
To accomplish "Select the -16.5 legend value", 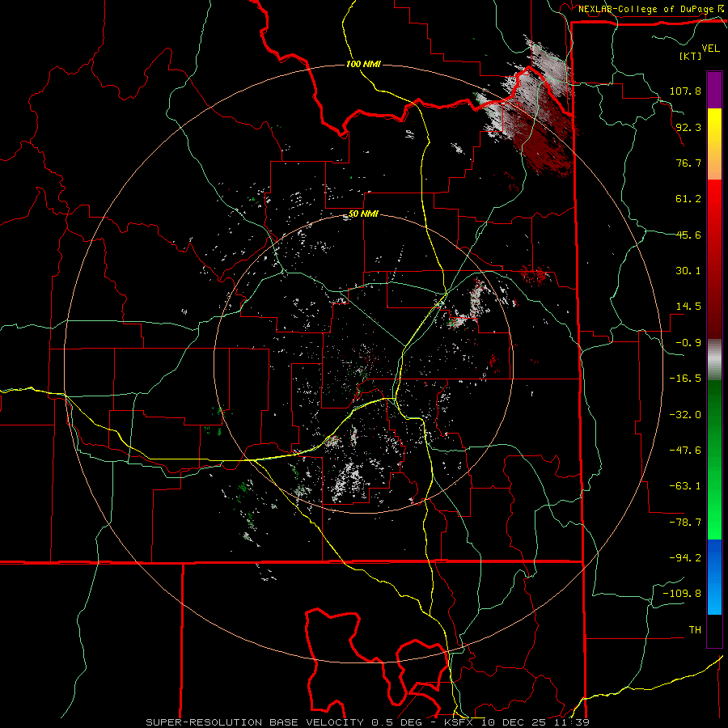I will tap(685, 379).
